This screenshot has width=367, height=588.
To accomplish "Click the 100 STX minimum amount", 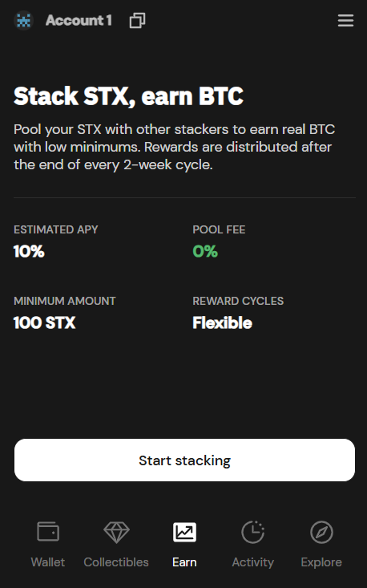I will pyautogui.click(x=44, y=322).
